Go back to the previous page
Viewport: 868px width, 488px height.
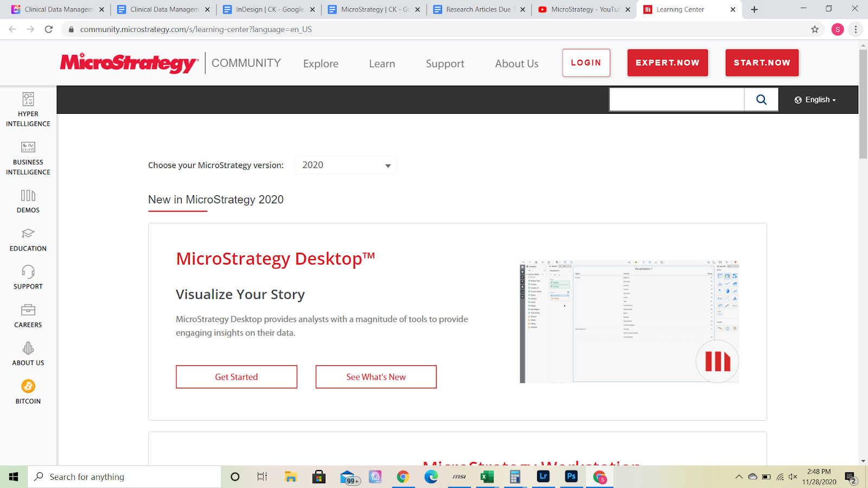click(x=12, y=29)
